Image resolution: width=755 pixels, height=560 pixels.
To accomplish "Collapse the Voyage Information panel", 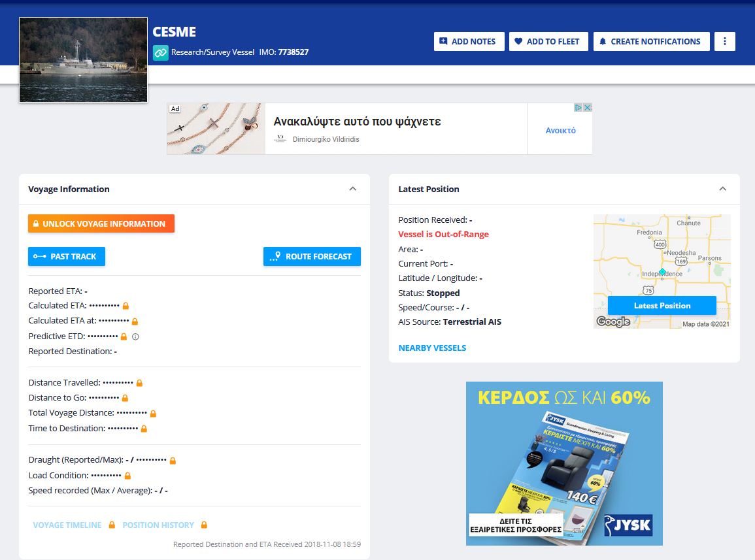I will [x=353, y=189].
